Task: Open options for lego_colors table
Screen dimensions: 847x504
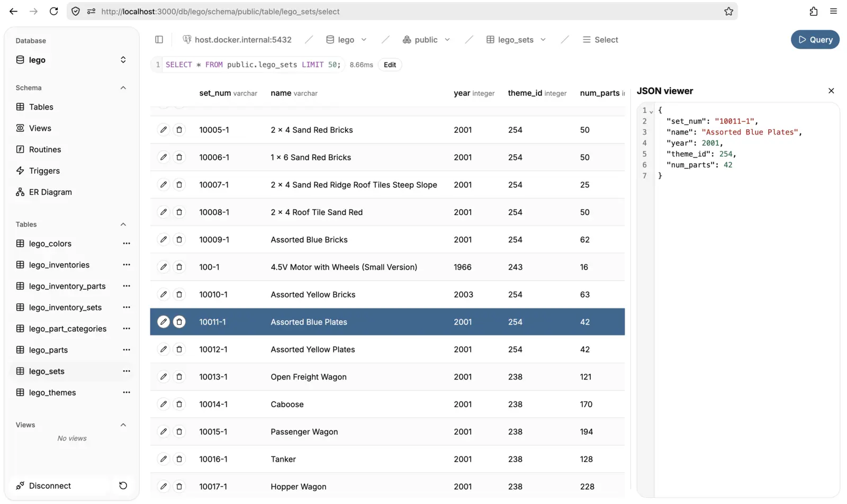Action: 127,244
